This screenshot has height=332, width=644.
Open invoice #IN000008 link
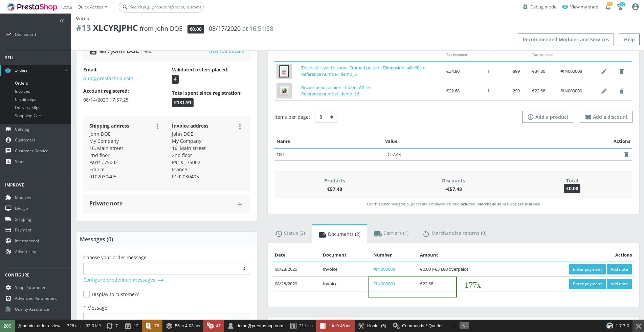coord(384,269)
